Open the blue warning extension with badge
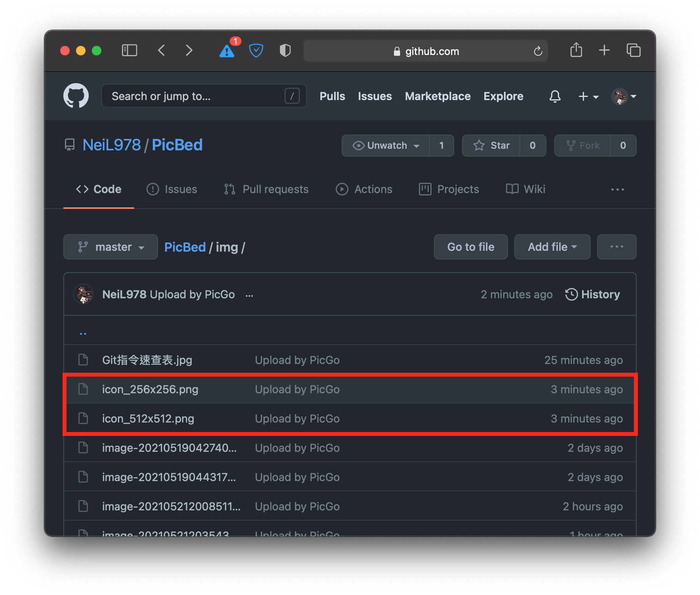The image size is (700, 595). (x=227, y=51)
